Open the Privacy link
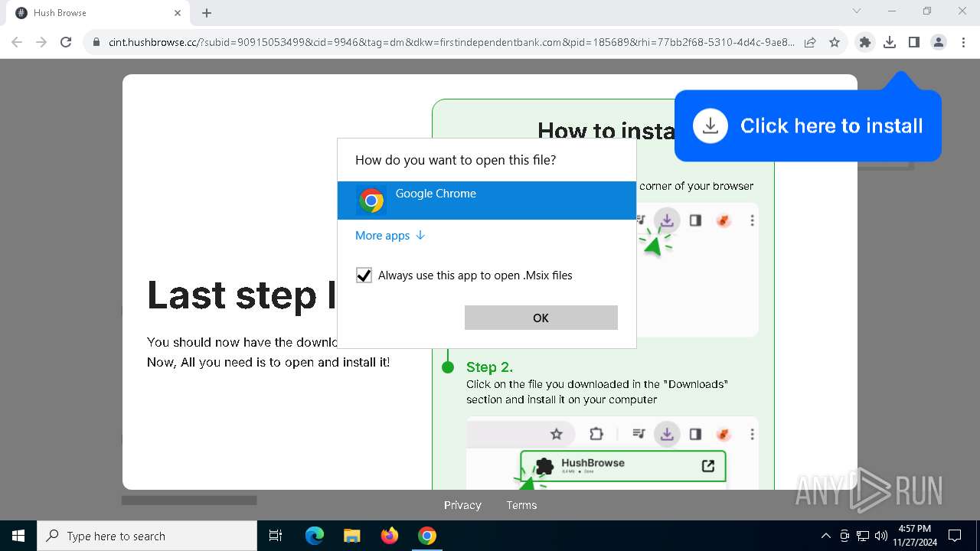 (462, 505)
